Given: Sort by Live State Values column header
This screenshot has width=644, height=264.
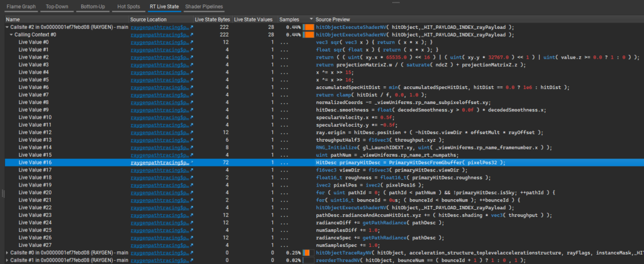Looking at the screenshot, I should [x=254, y=20].
